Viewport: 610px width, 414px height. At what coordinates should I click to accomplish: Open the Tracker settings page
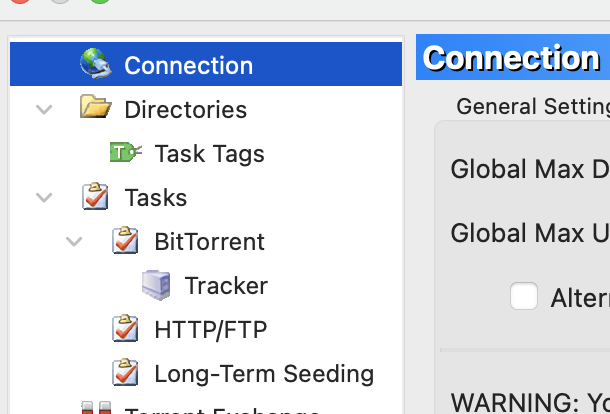226,286
